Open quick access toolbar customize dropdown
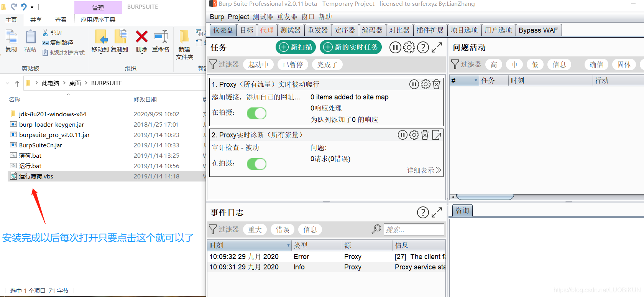 (32, 7)
